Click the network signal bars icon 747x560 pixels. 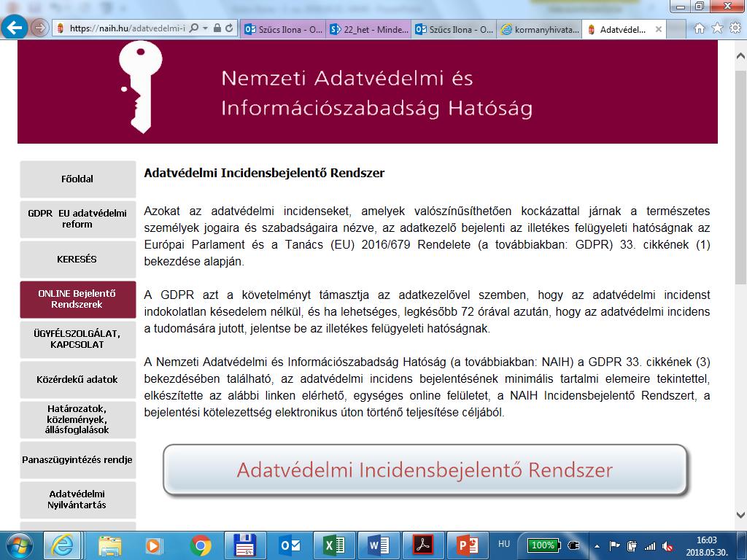point(650,546)
